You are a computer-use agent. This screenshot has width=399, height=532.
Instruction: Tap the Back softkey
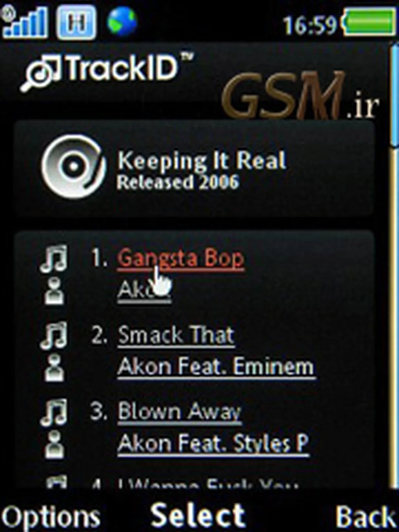click(x=366, y=517)
